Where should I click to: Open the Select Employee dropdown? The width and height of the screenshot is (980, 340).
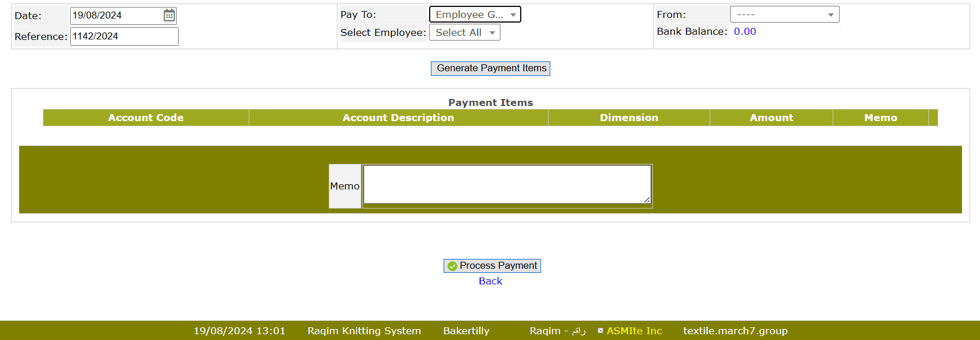pyautogui.click(x=464, y=33)
